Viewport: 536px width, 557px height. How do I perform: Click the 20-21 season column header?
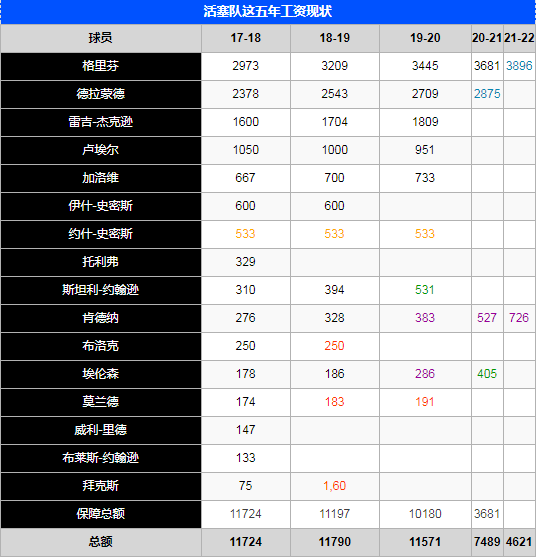click(x=487, y=38)
